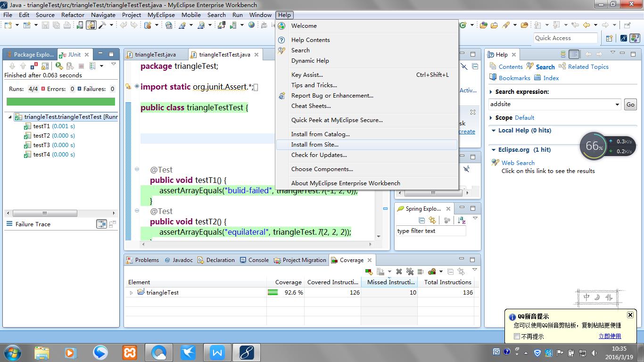Click the Default scope link
This screenshot has height=362, width=644.
point(525,118)
